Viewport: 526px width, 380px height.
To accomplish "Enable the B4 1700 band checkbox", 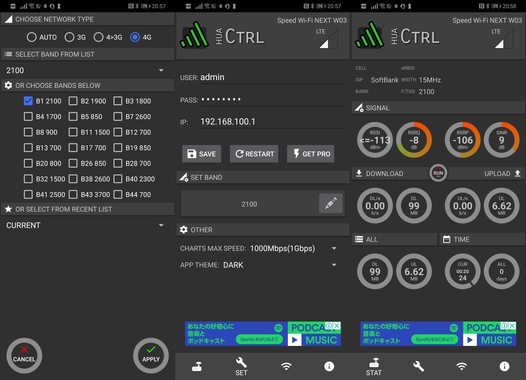I will tap(28, 116).
